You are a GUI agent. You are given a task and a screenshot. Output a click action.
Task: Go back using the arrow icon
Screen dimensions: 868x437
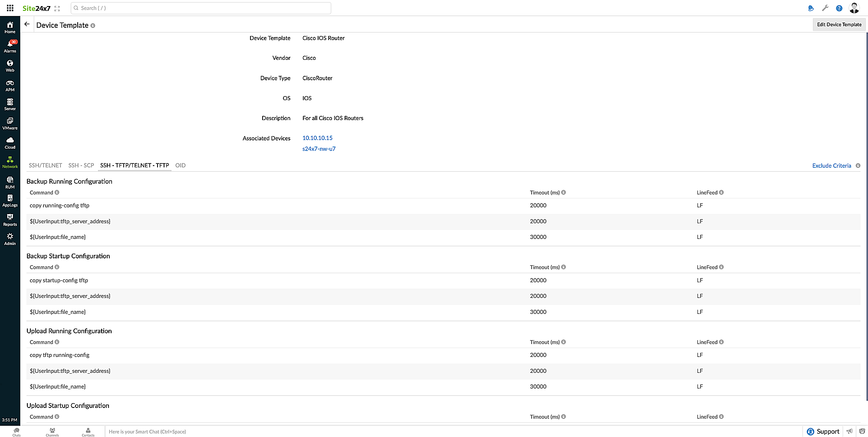pyautogui.click(x=27, y=24)
